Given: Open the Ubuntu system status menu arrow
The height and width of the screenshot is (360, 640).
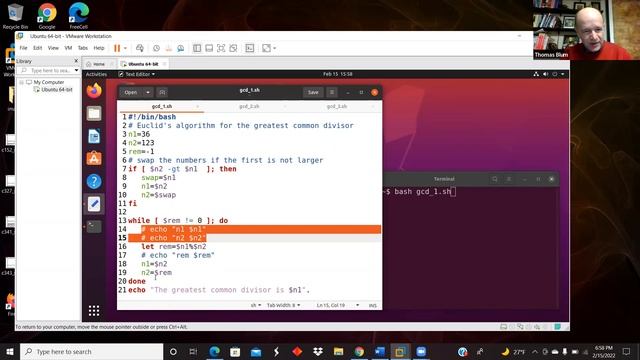Looking at the screenshot, I should pos(563,74).
